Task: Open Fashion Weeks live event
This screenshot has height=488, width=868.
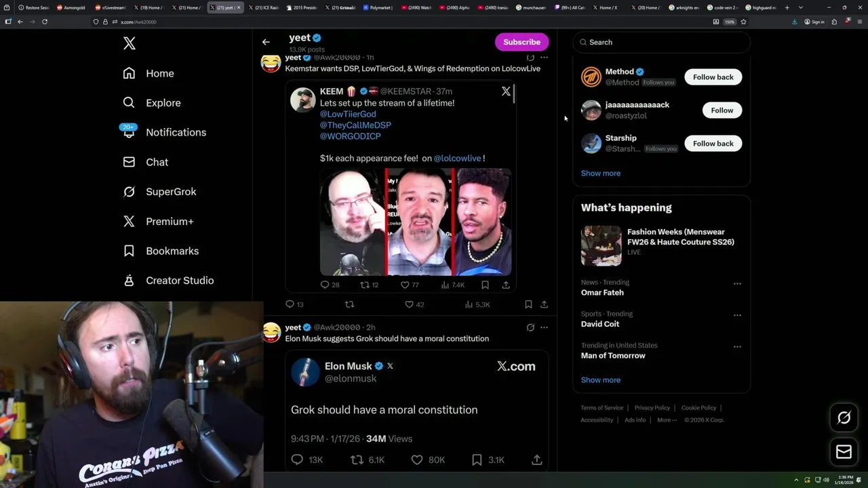Action: (661, 245)
